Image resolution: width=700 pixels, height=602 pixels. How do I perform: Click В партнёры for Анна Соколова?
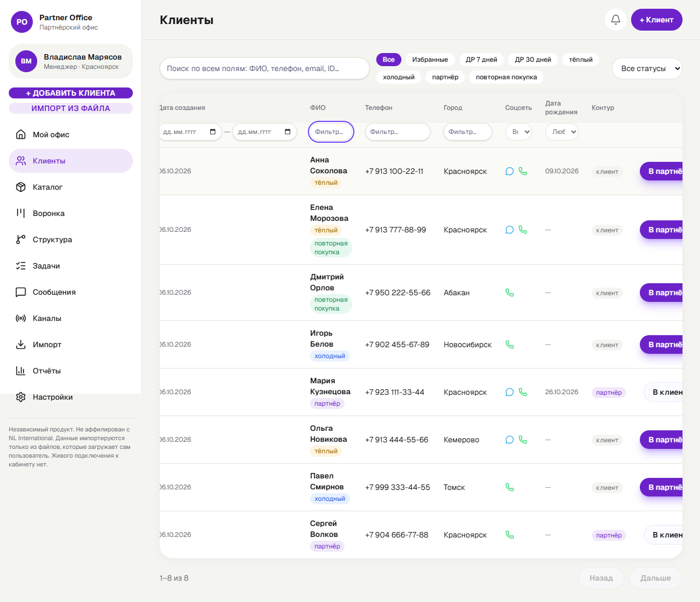coord(662,171)
